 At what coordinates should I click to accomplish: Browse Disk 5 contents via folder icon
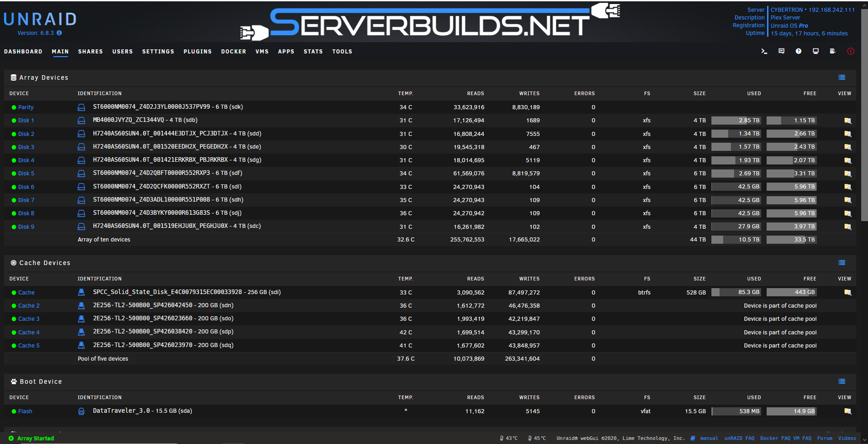(848, 174)
